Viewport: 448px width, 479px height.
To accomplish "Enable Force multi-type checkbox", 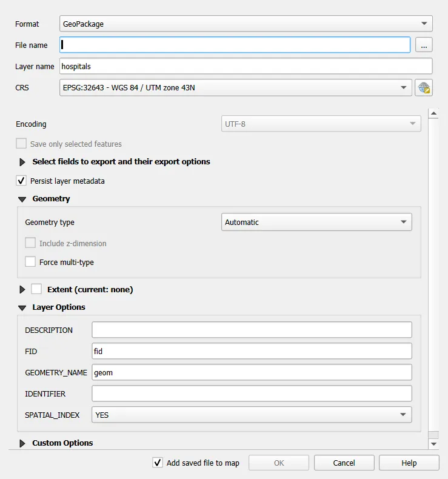I will [30, 262].
